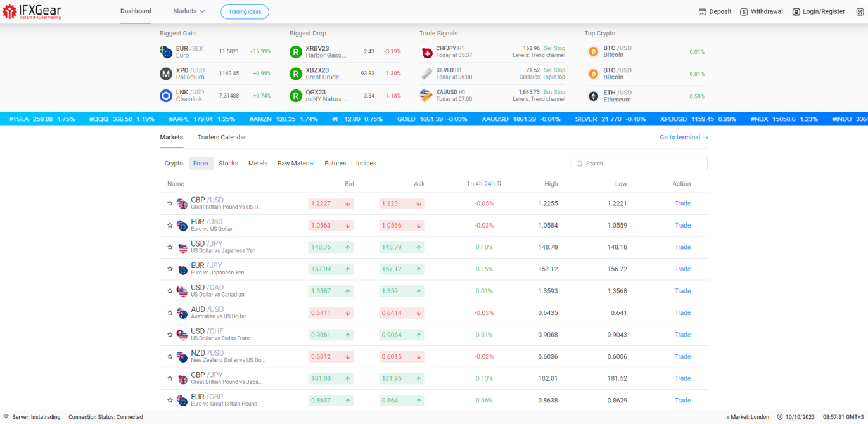The image size is (868, 424).
Task: Click the Palladium XPD/USD icon
Action: [166, 74]
